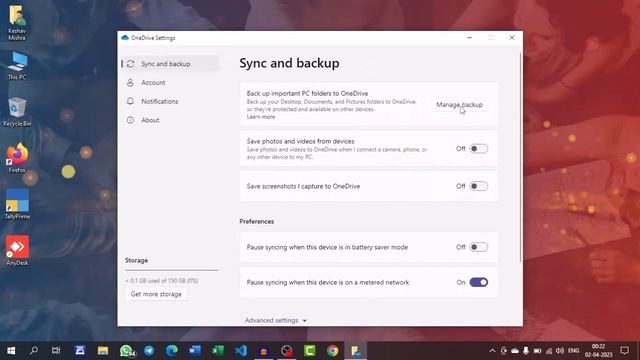Select the Firefox desktop shortcut
This screenshot has width=640, height=360.
pyautogui.click(x=17, y=158)
